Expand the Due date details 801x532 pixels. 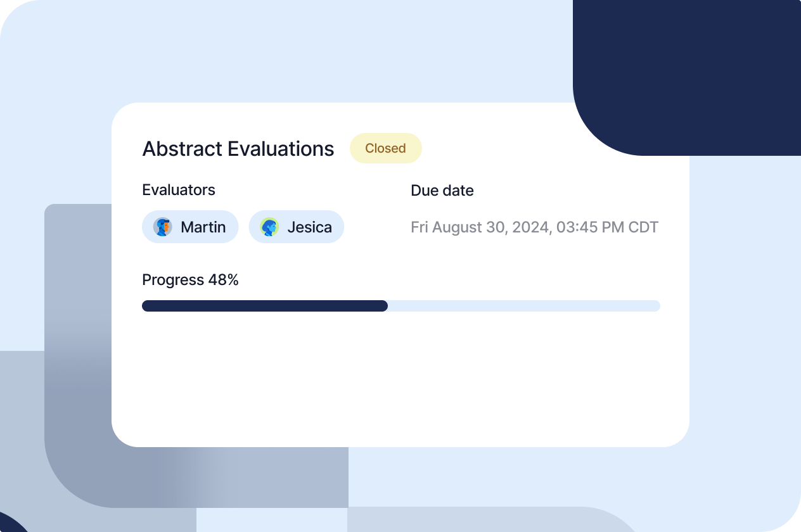pos(442,190)
